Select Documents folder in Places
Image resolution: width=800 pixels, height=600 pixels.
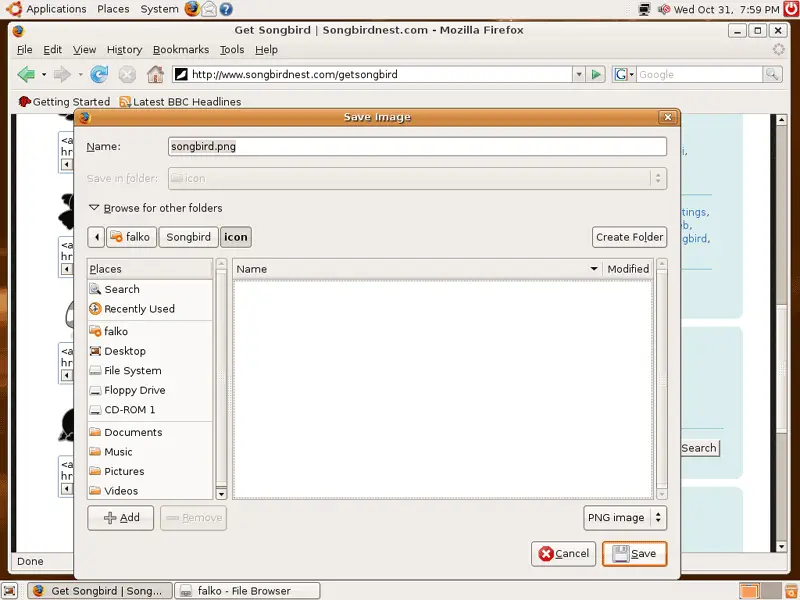pyautogui.click(x=150, y=432)
